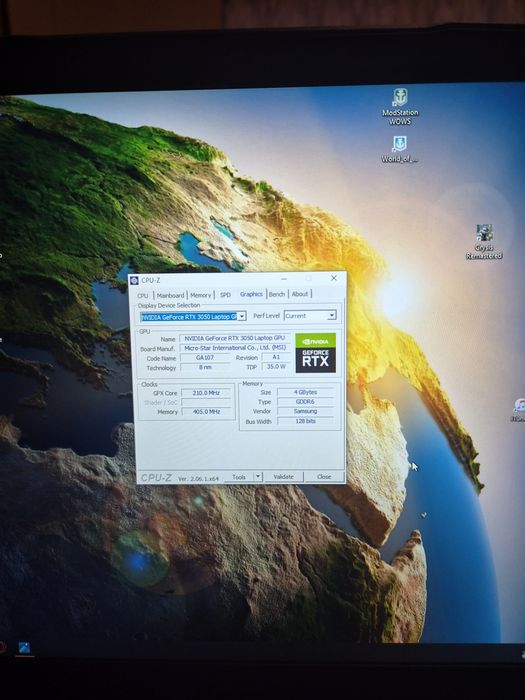This screenshot has width=525, height=700.
Task: Open the Crysis Remastered desktop icon
Action: [484, 242]
